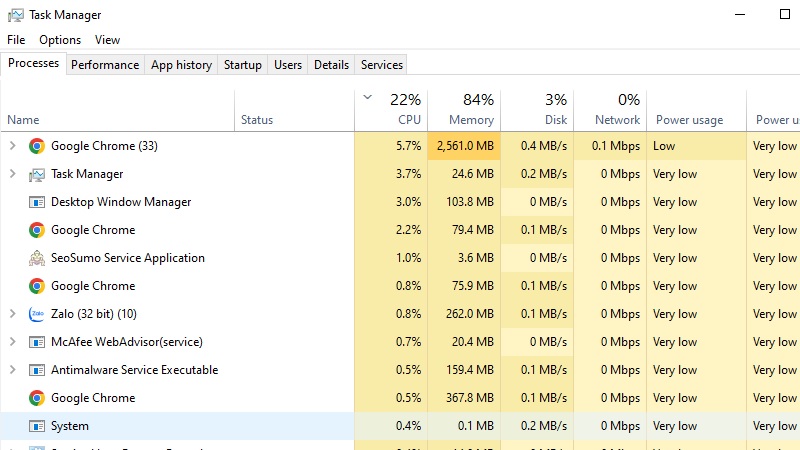800x450 pixels.
Task: Sort by the Power usage header
Action: 696,111
